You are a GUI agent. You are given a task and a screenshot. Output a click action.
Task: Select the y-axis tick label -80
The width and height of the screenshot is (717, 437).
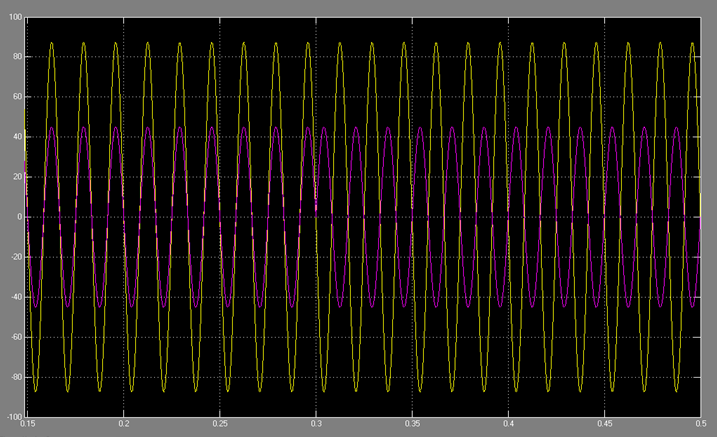point(16,378)
